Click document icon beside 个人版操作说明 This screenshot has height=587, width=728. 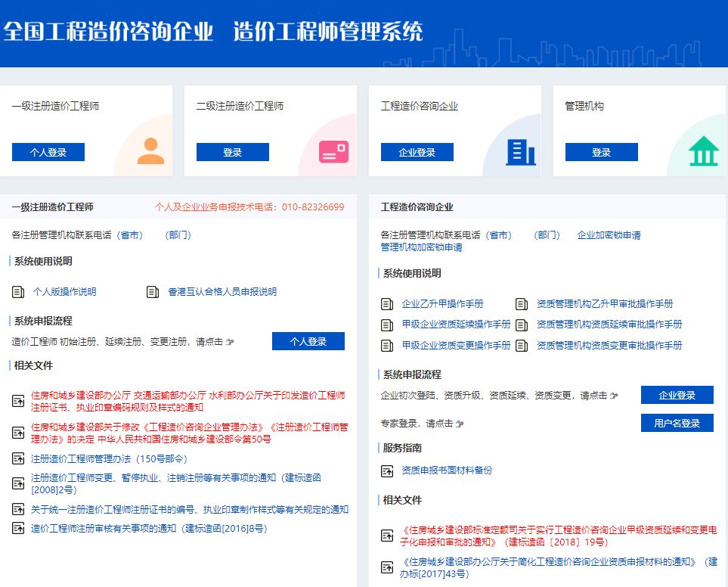tap(19, 292)
